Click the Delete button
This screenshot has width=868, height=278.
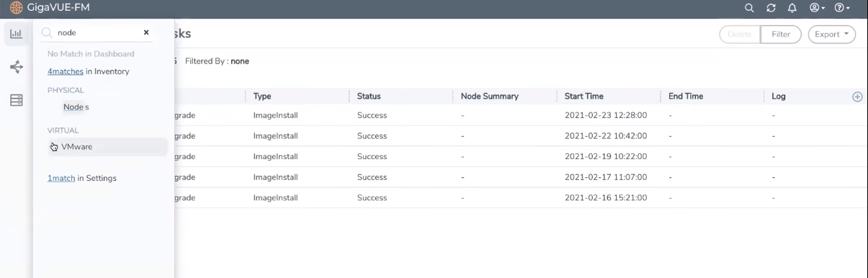tap(740, 34)
